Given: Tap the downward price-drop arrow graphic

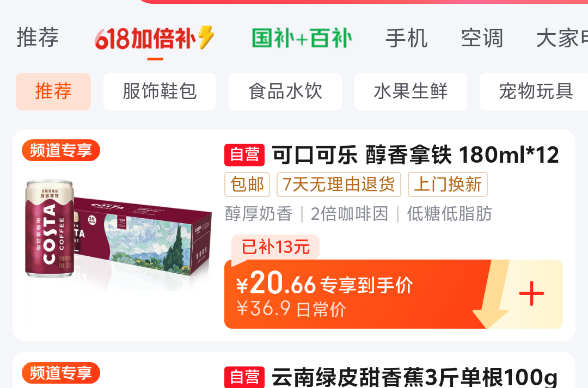Looking at the screenshot, I should pos(491,294).
